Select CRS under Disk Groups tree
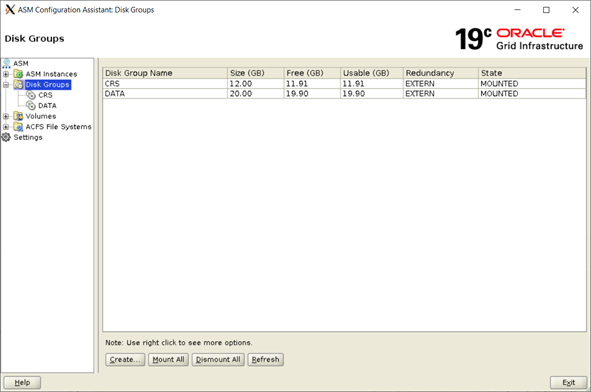591x392 pixels. [45, 95]
